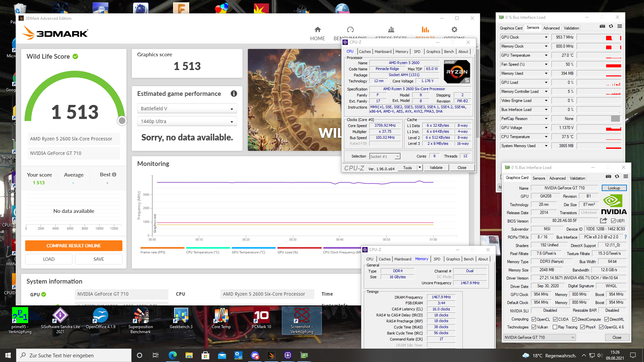The width and height of the screenshot is (644, 362).
Task: Toggle CUDA computing checkbox
Action: 555,319
